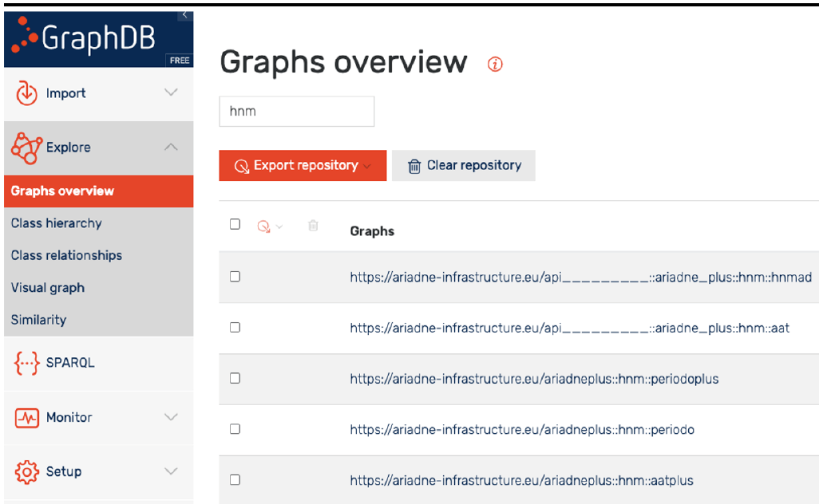Click the Import sidebar icon
The image size is (819, 504).
26,93
